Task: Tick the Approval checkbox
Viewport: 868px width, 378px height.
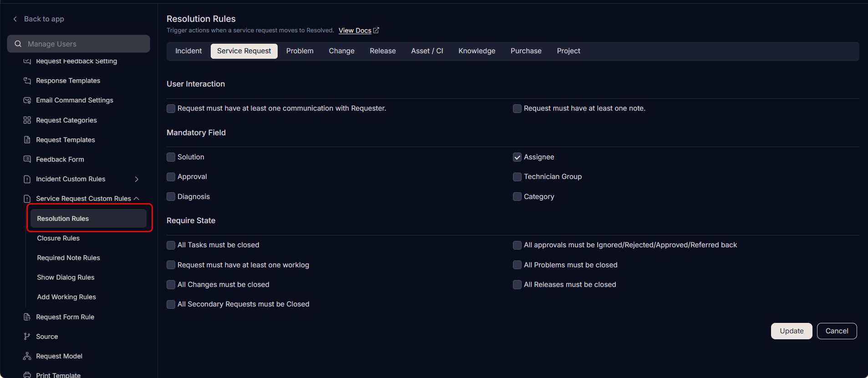Action: tap(171, 177)
